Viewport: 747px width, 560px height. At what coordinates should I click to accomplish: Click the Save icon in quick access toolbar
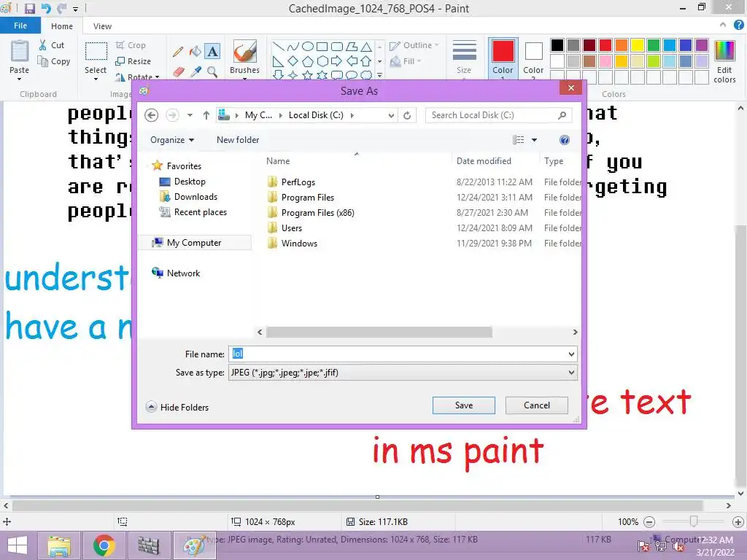(x=30, y=9)
